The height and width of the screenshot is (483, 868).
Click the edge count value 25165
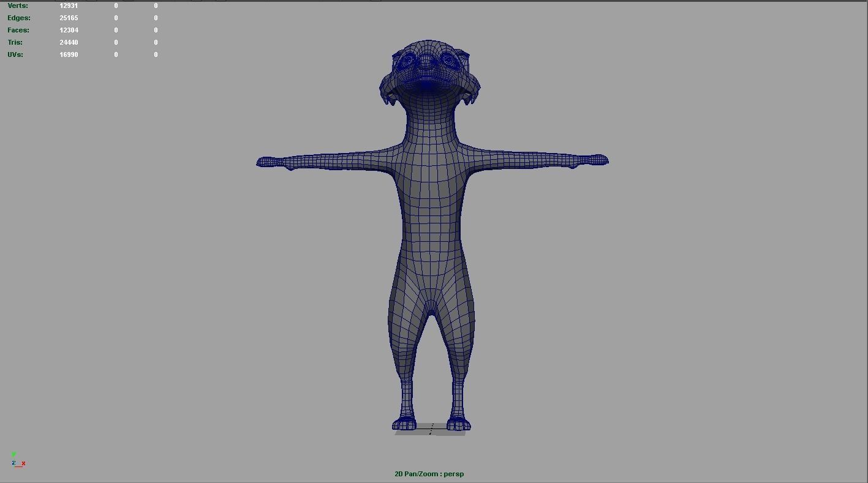coord(69,18)
